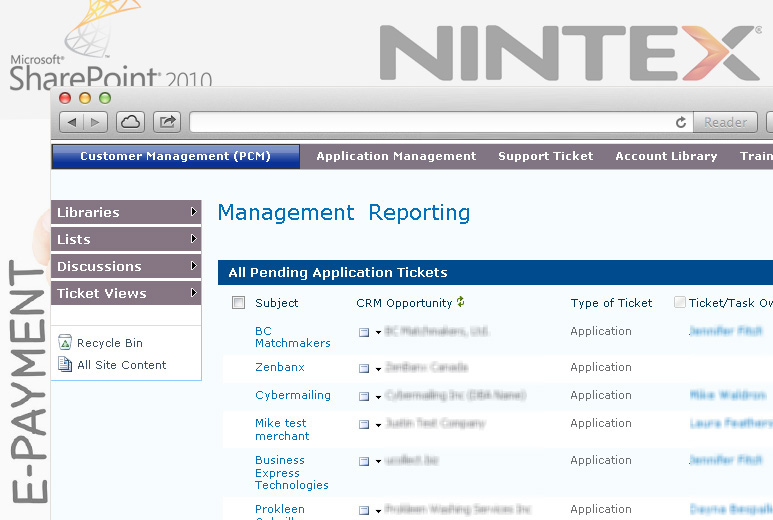Click the CRM item icon in Prokleen row
Viewport: 773px width, 520px height.
364,511
